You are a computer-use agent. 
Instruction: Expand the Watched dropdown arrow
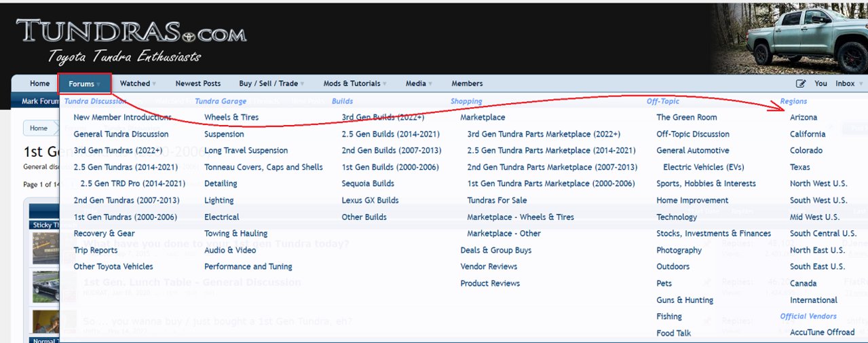point(154,84)
